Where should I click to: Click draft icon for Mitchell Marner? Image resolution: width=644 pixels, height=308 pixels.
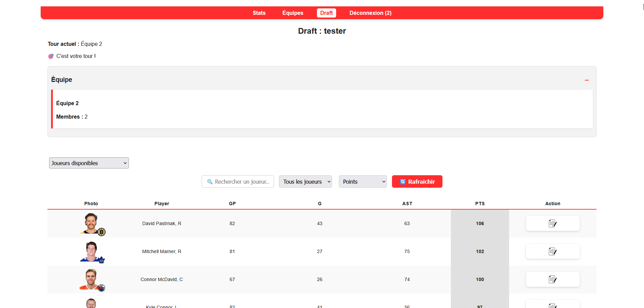coord(552,251)
